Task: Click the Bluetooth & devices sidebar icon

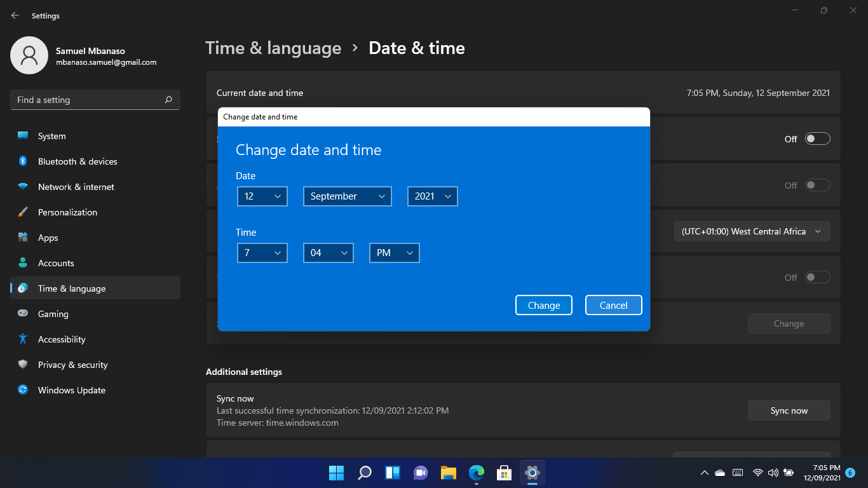Action: pos(23,161)
